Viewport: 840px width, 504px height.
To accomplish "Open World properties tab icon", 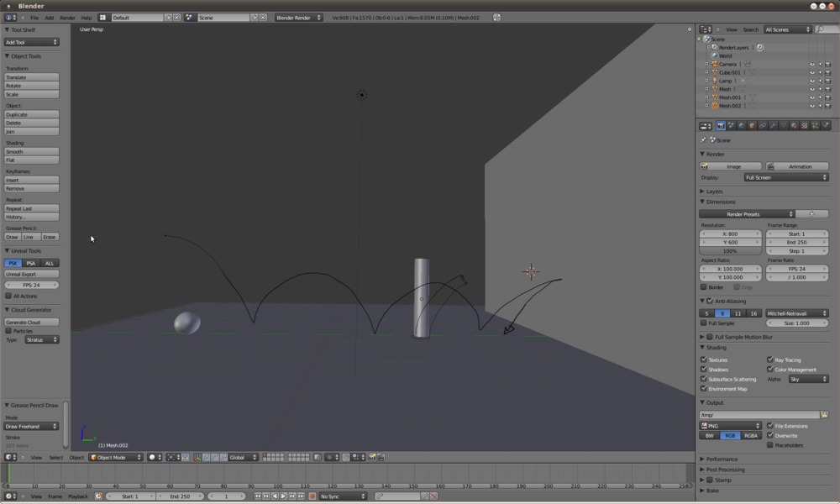I will coord(742,126).
